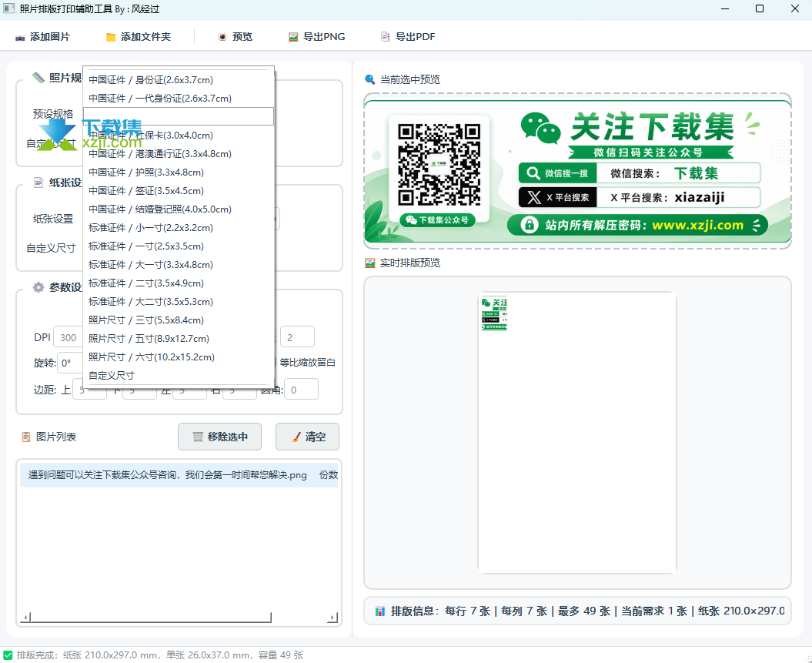This screenshot has width=812, height=663.
Task: Open the 旋转 0° combo box
Action: point(70,363)
